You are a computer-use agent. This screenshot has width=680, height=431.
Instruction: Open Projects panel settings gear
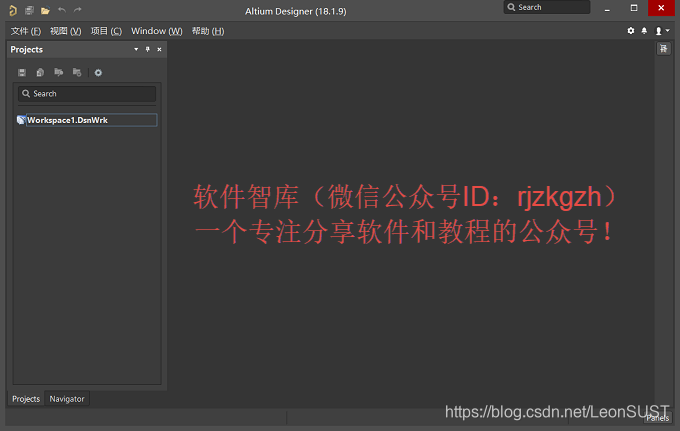click(98, 72)
